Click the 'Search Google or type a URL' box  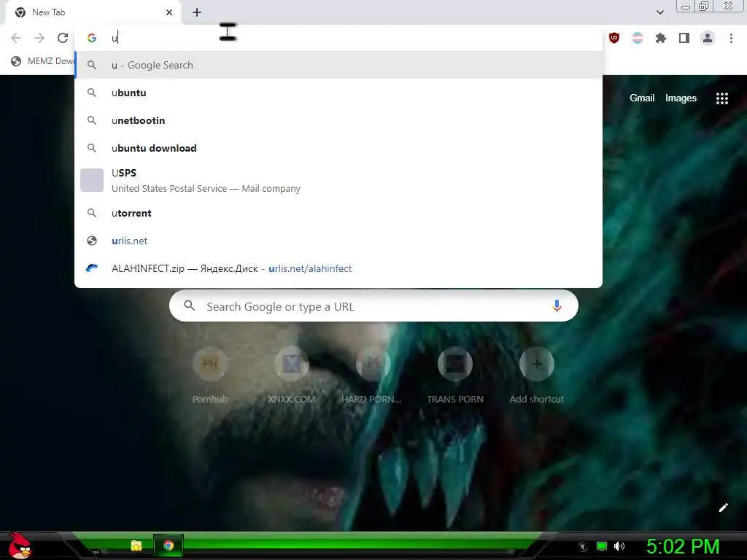coord(373,306)
